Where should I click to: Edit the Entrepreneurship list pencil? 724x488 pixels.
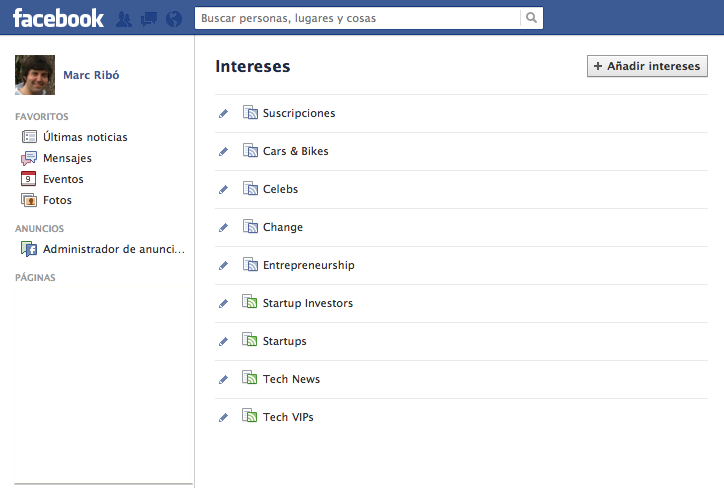pyautogui.click(x=223, y=265)
